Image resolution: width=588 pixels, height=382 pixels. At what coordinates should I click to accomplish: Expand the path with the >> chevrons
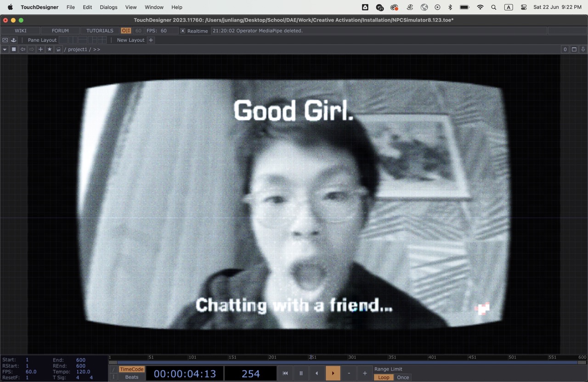point(96,49)
